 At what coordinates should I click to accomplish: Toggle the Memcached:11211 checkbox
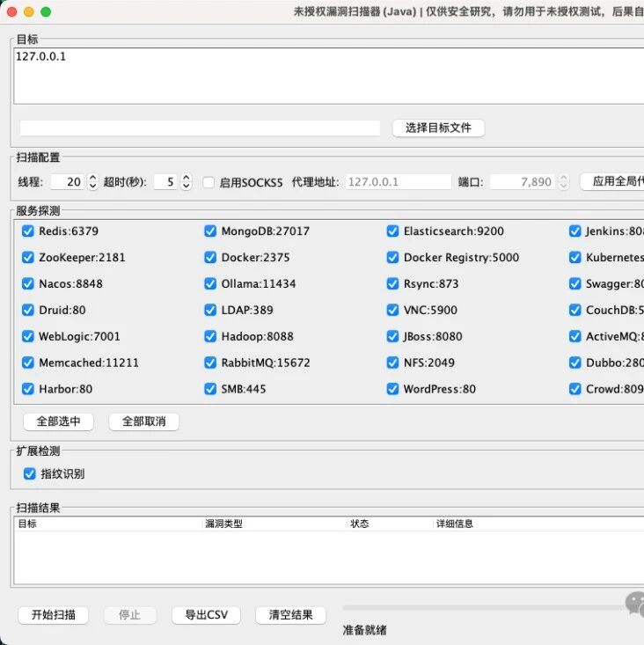[x=27, y=363]
